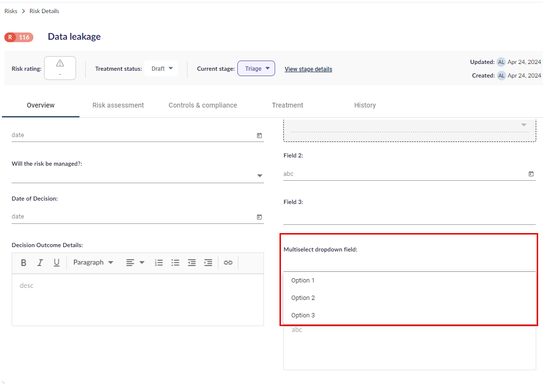Viewport: 543px width, 392px height.
Task: Click the View stage details link
Action: [x=308, y=69]
